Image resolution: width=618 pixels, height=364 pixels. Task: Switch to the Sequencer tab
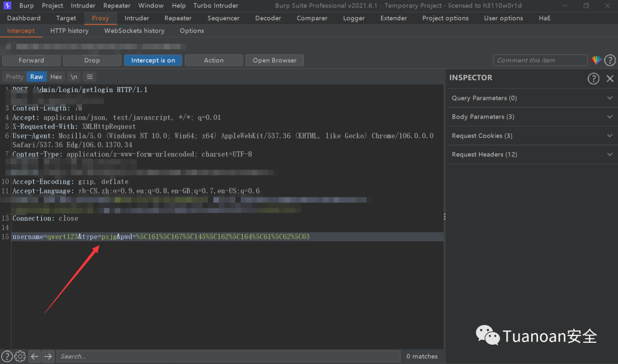click(224, 18)
